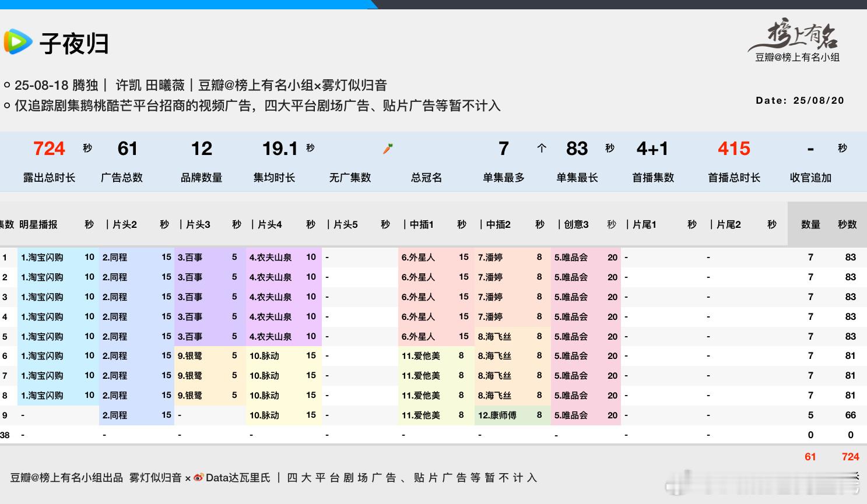The image size is (867, 504).
Task: Click the 豆瓣@榜上有名小组 caption under the logo
Action: (797, 57)
